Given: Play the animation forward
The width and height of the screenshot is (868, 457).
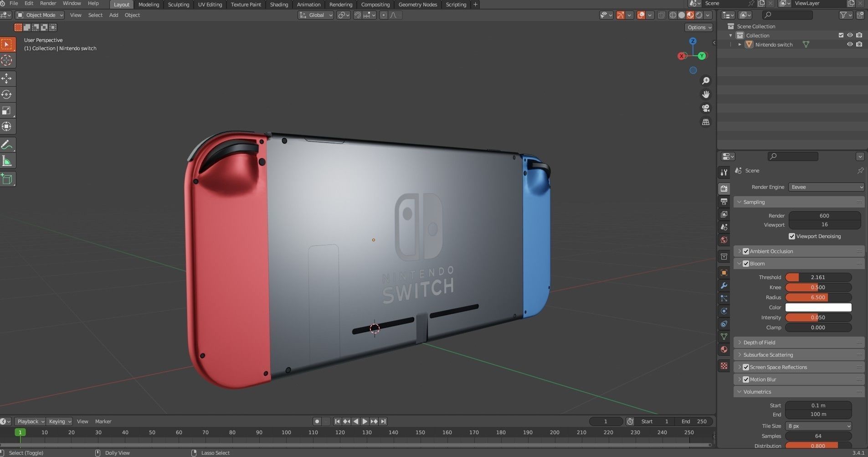Looking at the screenshot, I should [365, 421].
